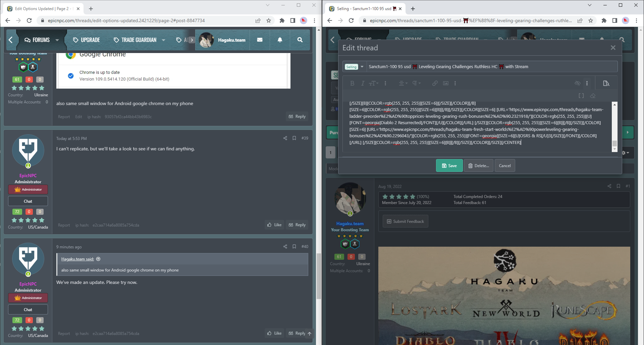644x345 pixels.
Task: Save the edited thread
Action: coord(449,165)
